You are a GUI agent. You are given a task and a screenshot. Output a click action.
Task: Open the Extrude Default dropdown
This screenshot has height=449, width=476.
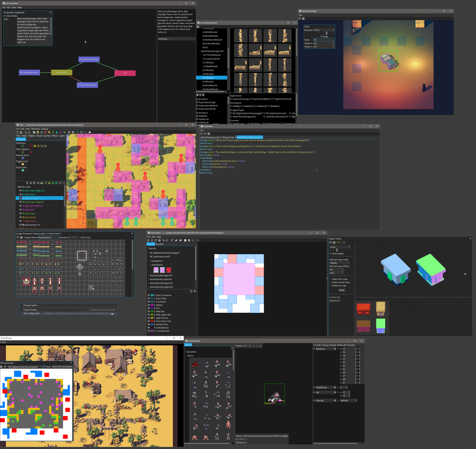[348, 400]
